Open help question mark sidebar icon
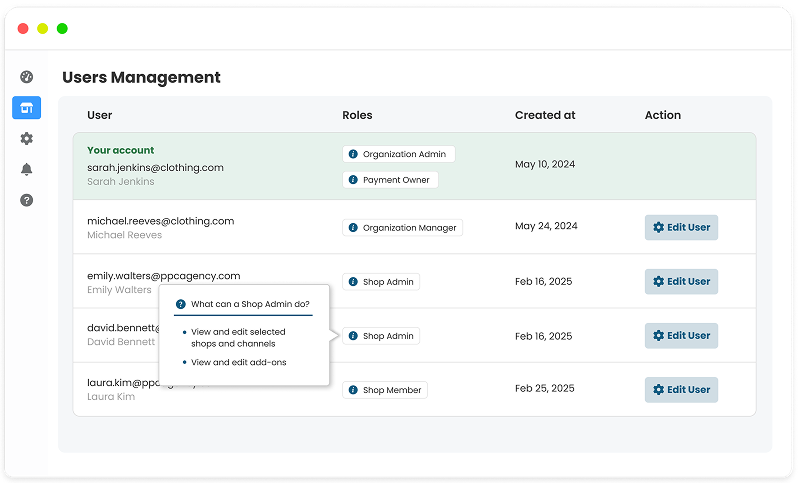798x483 pixels. 27,200
